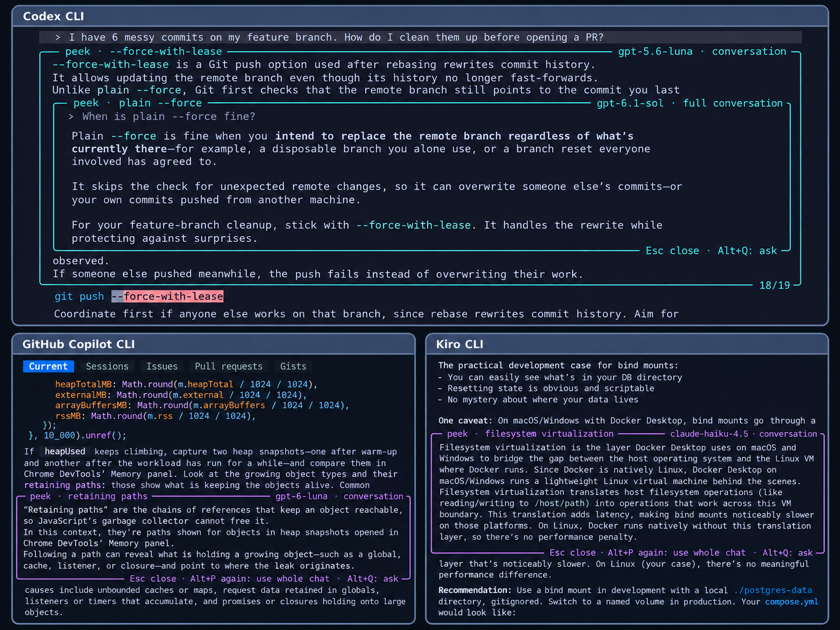Click 'Esc close' in the filesystem virtualization peek
This screenshot has width=840, height=630.
point(573,553)
